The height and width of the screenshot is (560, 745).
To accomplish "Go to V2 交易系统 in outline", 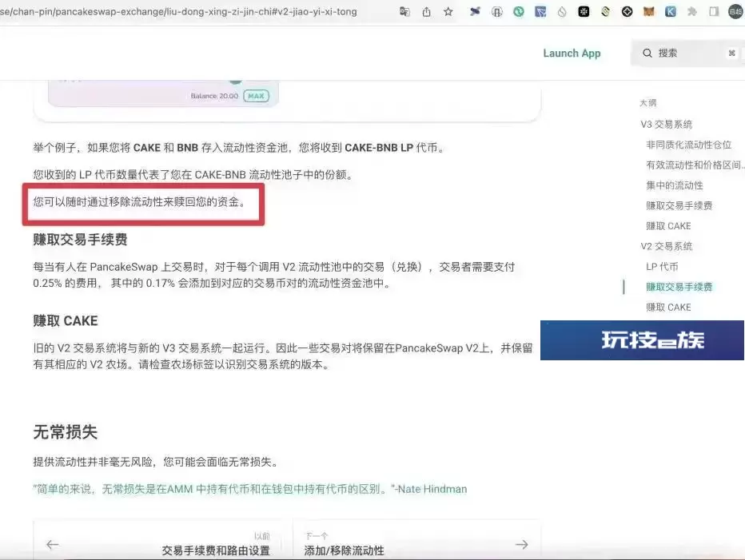I will (666, 246).
